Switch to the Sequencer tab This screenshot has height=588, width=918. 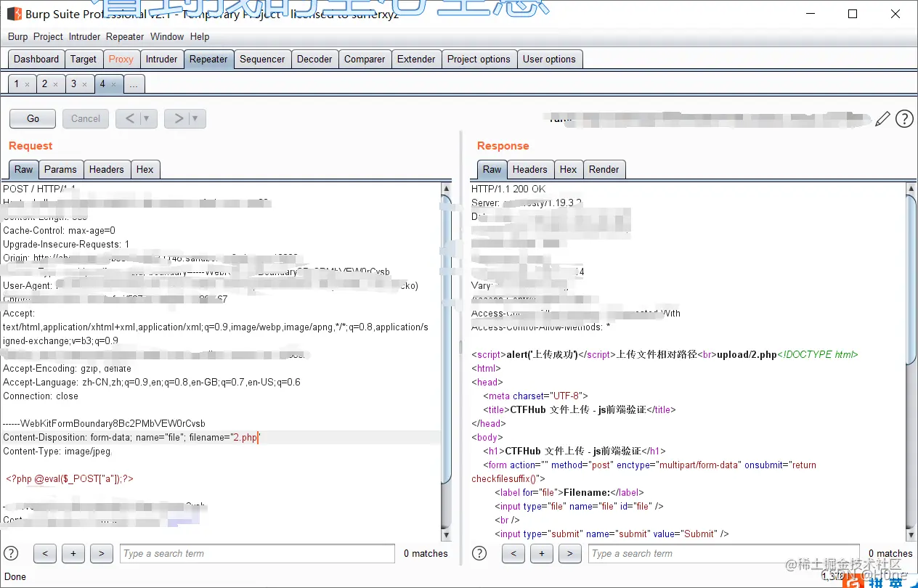pos(262,60)
